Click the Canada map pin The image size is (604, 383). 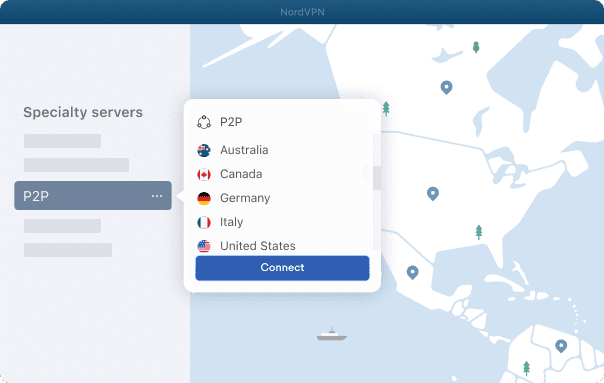coord(446,87)
